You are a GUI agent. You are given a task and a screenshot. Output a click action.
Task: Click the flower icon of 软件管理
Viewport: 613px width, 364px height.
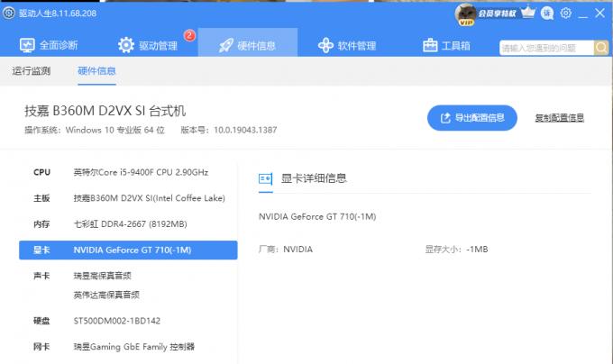(325, 46)
